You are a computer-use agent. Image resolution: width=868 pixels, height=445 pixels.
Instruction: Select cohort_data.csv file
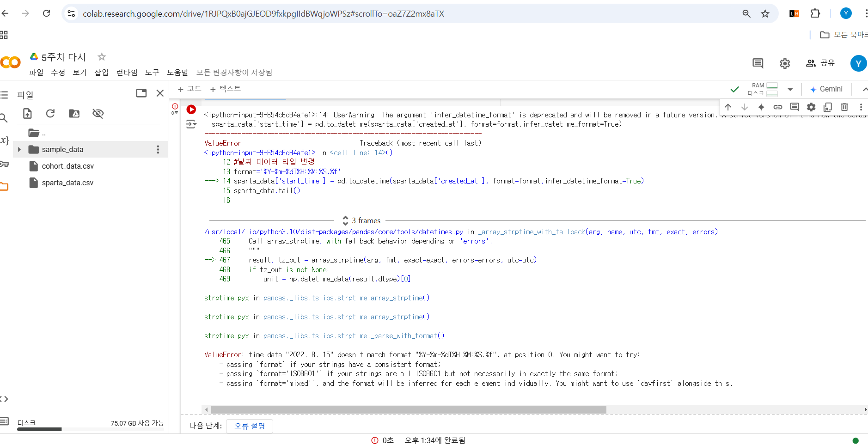[x=67, y=166]
